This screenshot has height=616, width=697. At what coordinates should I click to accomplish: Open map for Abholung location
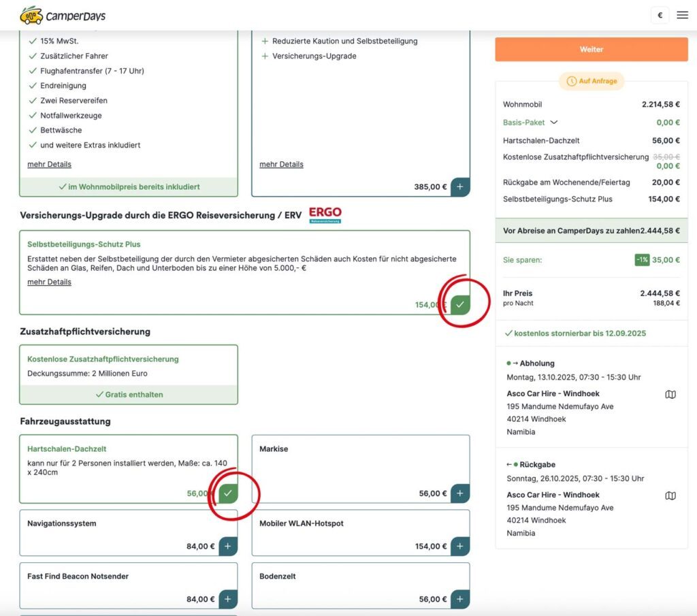[670, 394]
